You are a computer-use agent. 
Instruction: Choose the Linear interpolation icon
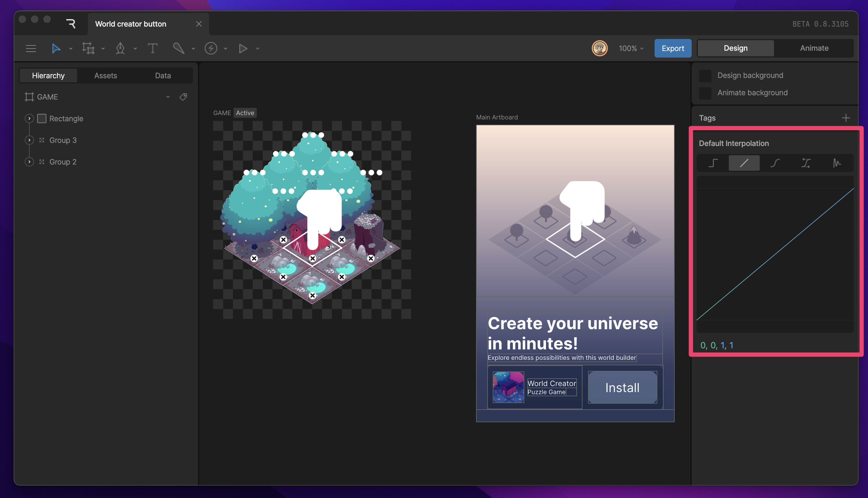coord(744,163)
